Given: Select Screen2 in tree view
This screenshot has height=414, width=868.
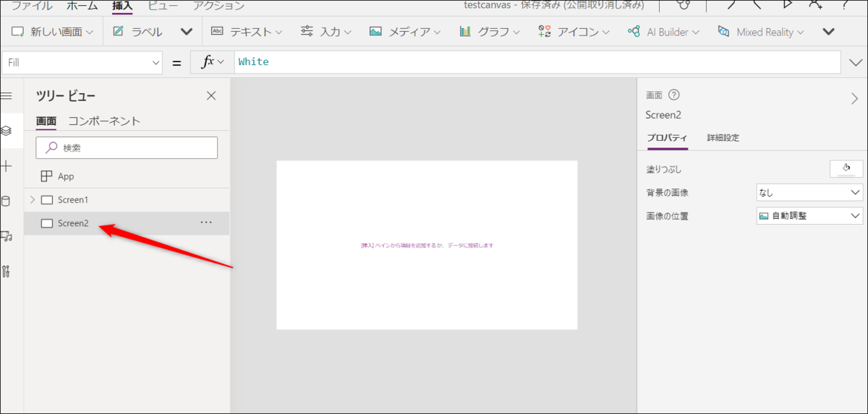Looking at the screenshot, I should tap(127, 223).
